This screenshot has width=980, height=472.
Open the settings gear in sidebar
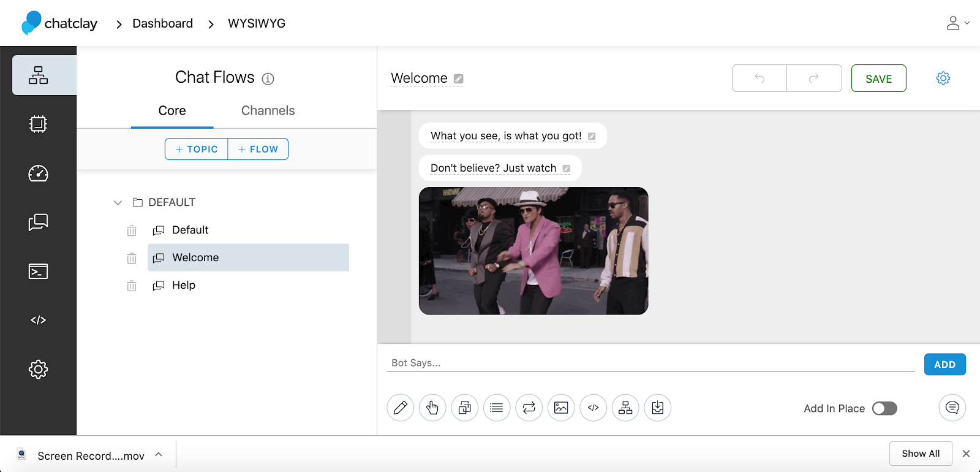[x=38, y=369]
